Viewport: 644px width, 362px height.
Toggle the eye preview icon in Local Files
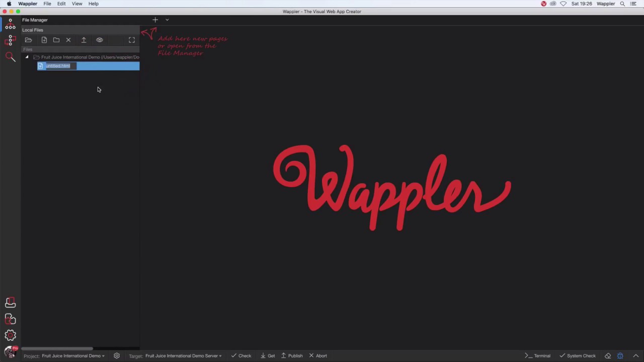(x=100, y=40)
